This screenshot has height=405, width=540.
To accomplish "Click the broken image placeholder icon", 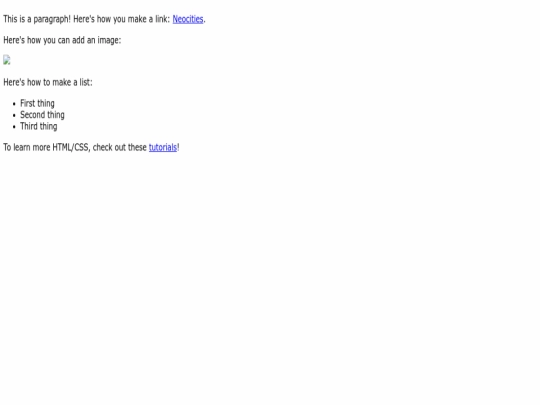I will (7, 60).
